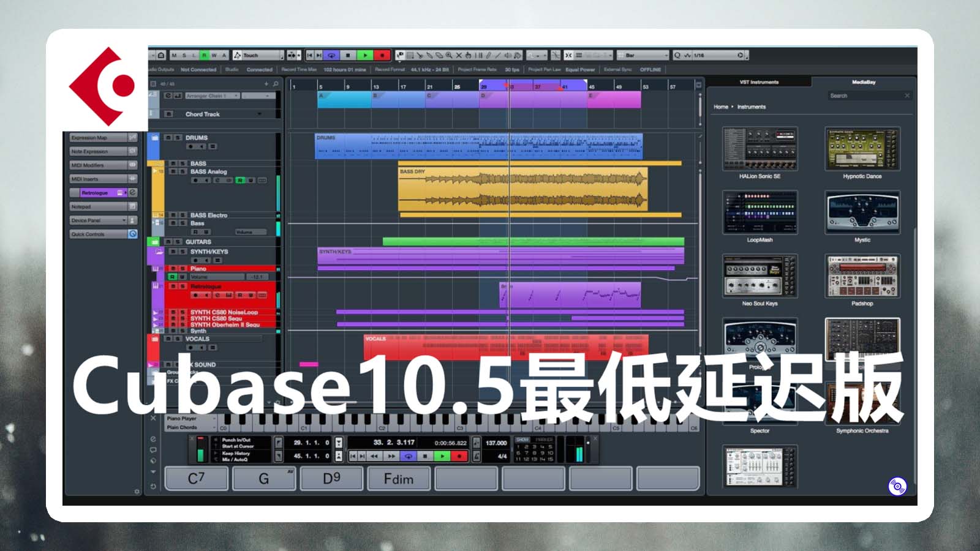Open the Chord Track dropdown arrow
This screenshot has width=980, height=551.
coord(259,114)
